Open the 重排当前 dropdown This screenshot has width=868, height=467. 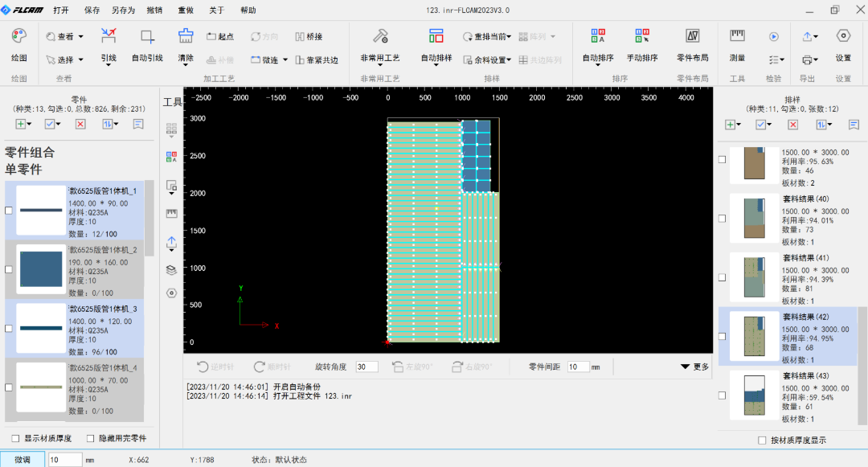pos(509,36)
